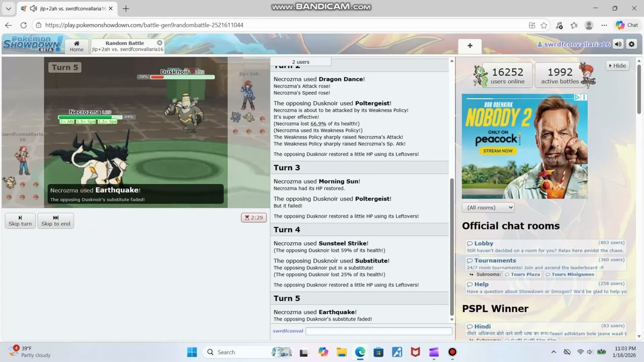Open the taskbar weather widget
Image resolution: width=644 pixels, height=362 pixels.
pyautogui.click(x=30, y=351)
